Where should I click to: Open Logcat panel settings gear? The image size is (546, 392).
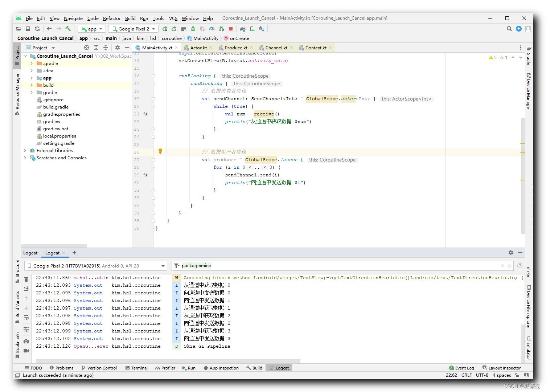click(x=511, y=253)
